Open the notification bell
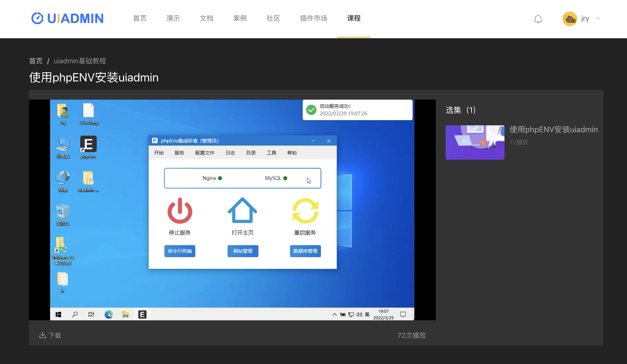Viewport: 627px width, 364px height. tap(538, 19)
